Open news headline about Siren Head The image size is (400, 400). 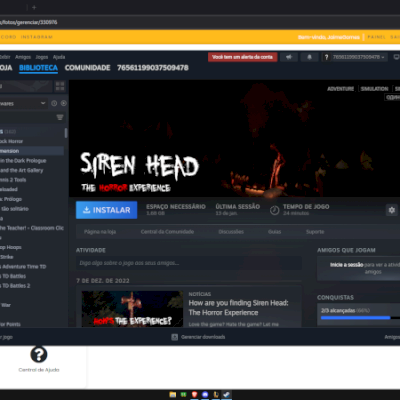[x=238, y=308]
